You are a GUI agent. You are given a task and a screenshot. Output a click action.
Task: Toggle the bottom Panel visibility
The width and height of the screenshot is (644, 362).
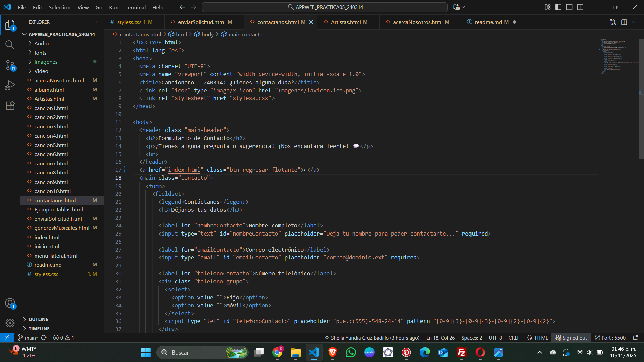[x=569, y=7]
